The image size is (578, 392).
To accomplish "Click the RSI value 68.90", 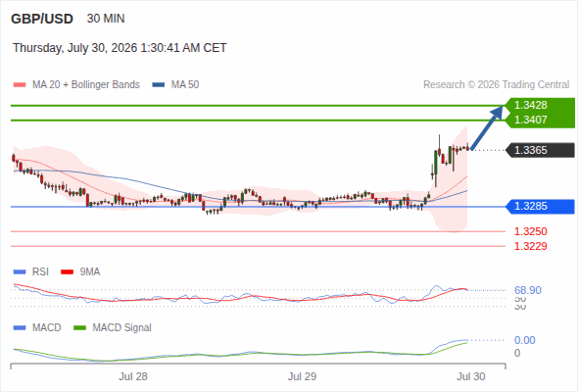I will [528, 290].
